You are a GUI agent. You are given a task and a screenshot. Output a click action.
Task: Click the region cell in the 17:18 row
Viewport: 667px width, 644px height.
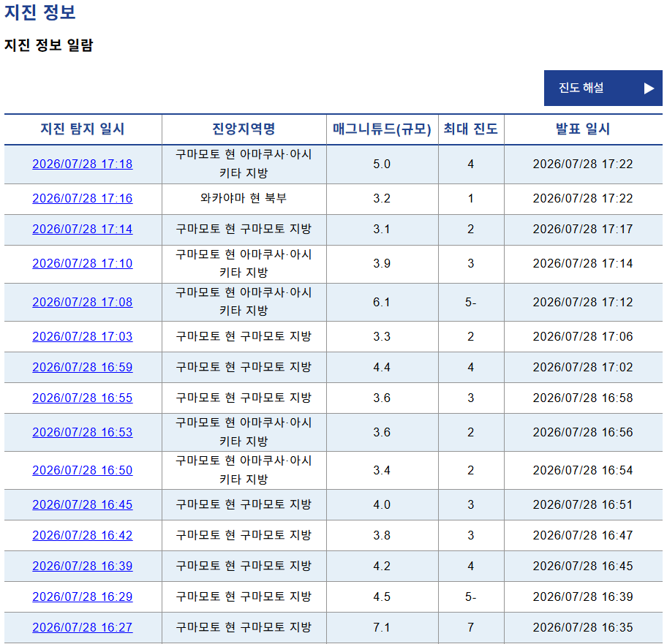244,164
